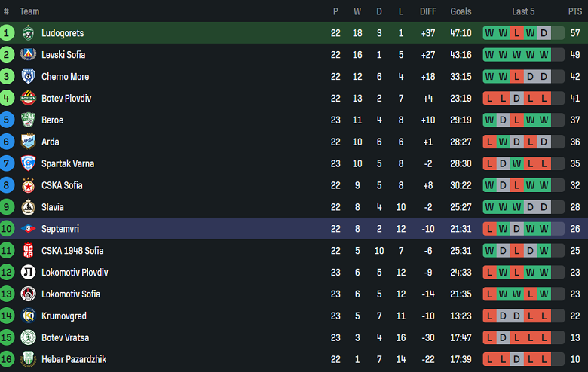Click the Levski Sofia team logo
The width and height of the screenshot is (588, 372).
tap(28, 55)
